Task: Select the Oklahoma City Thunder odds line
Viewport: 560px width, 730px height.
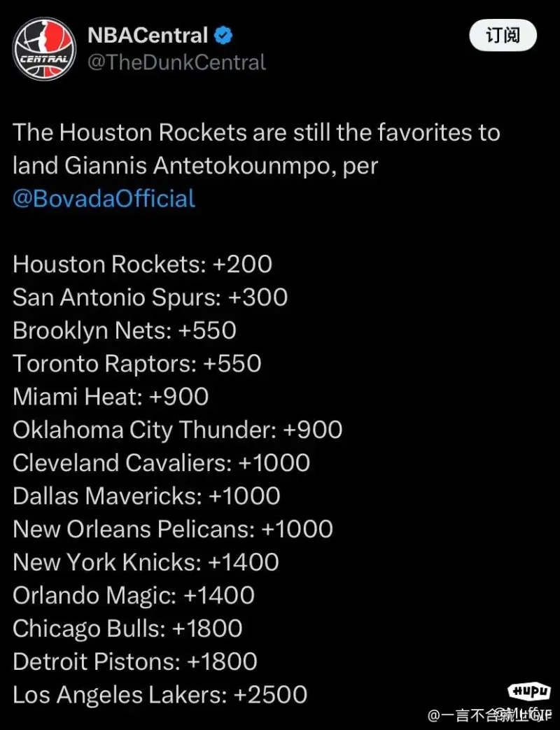Action: point(178,430)
